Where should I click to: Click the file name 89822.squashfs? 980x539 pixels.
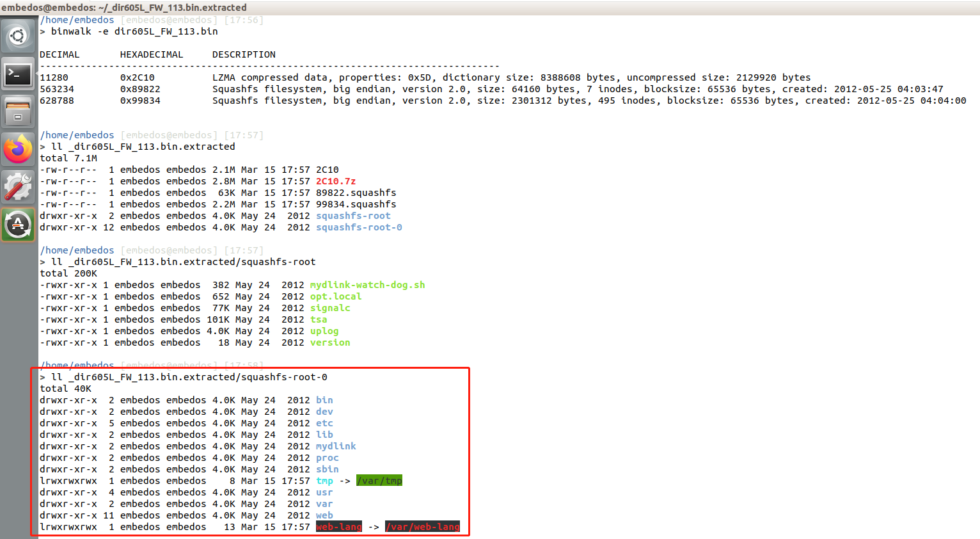pos(356,193)
